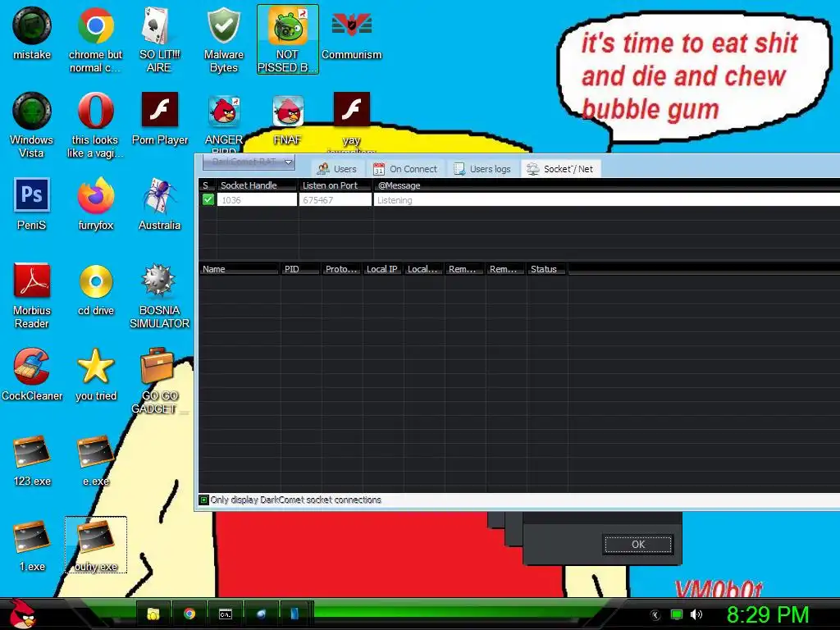Open the Australia spider solitaire icon

pos(159,204)
